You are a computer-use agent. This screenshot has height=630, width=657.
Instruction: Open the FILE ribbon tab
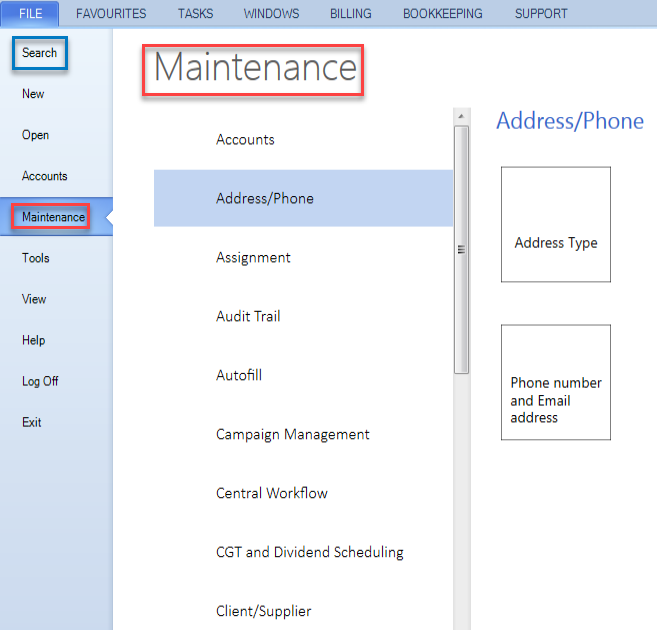pyautogui.click(x=30, y=14)
